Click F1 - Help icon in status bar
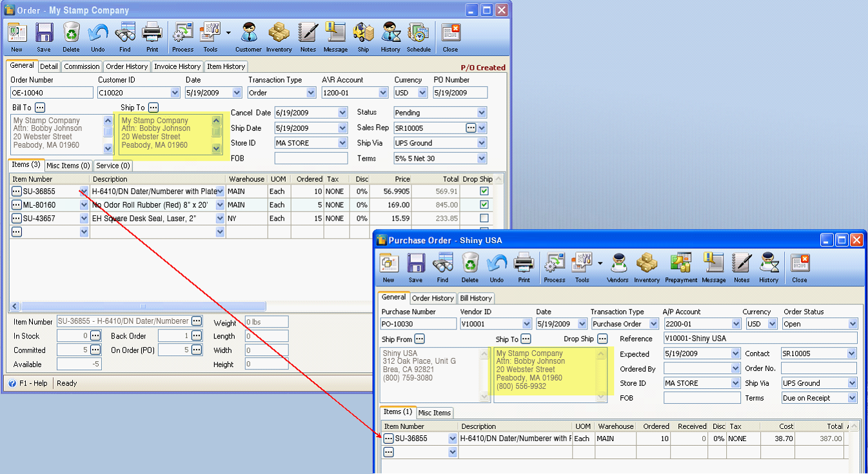This screenshot has height=474, width=868. pos(12,383)
